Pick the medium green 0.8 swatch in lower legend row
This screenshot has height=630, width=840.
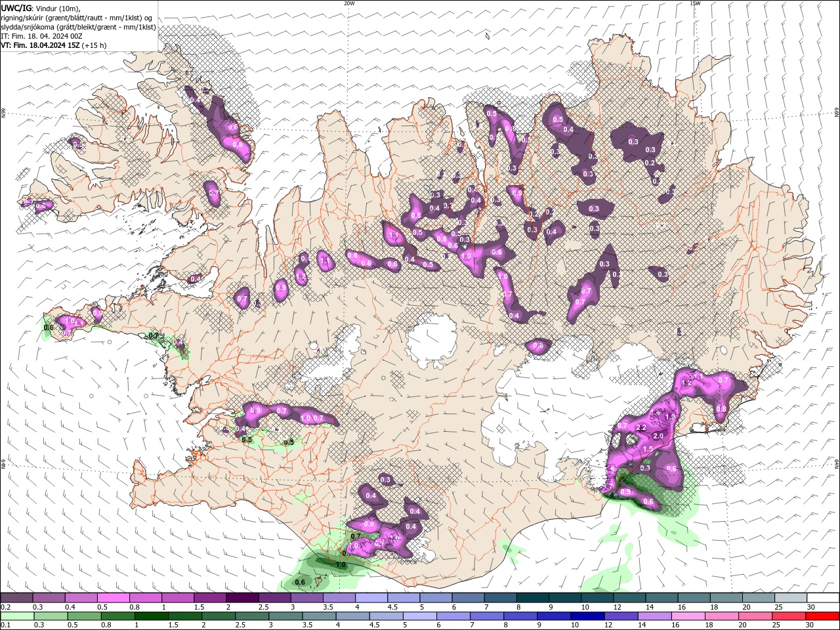[x=118, y=616]
